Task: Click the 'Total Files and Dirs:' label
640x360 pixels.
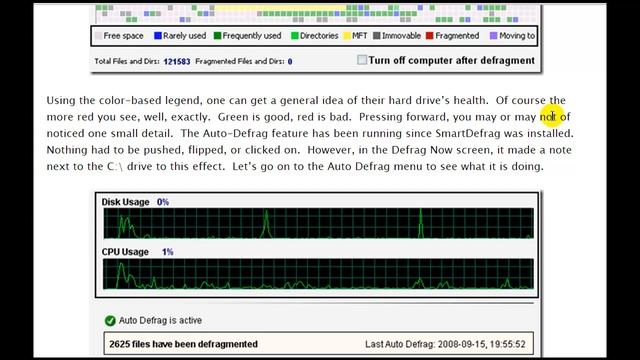Action: [127, 61]
